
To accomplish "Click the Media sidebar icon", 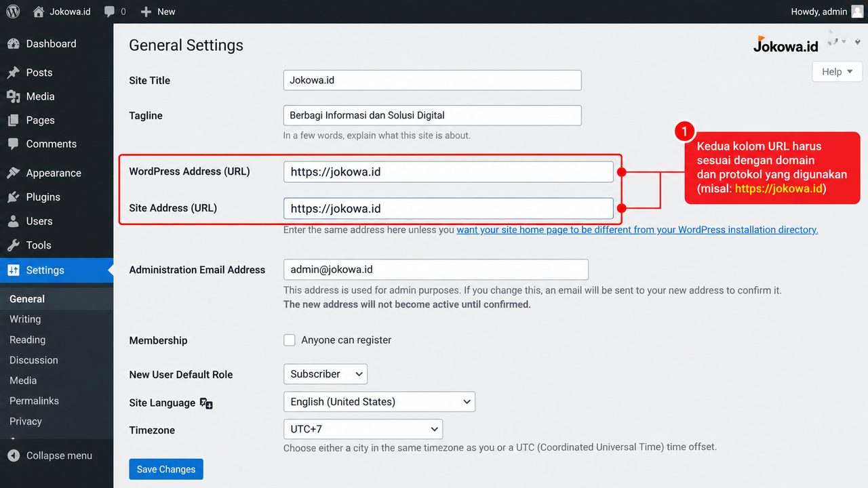I will tap(14, 96).
